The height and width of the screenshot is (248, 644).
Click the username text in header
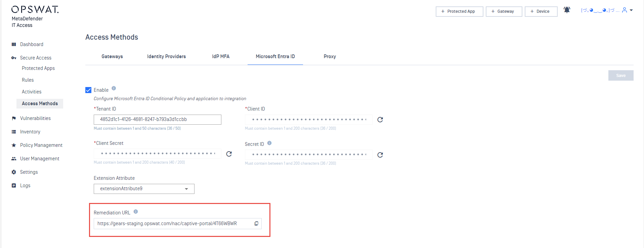[x=600, y=10]
